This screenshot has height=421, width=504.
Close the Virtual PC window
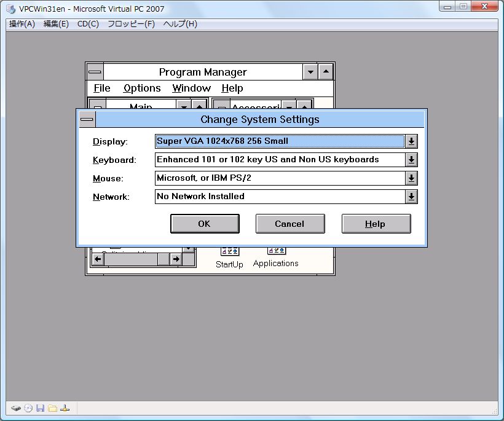485,6
